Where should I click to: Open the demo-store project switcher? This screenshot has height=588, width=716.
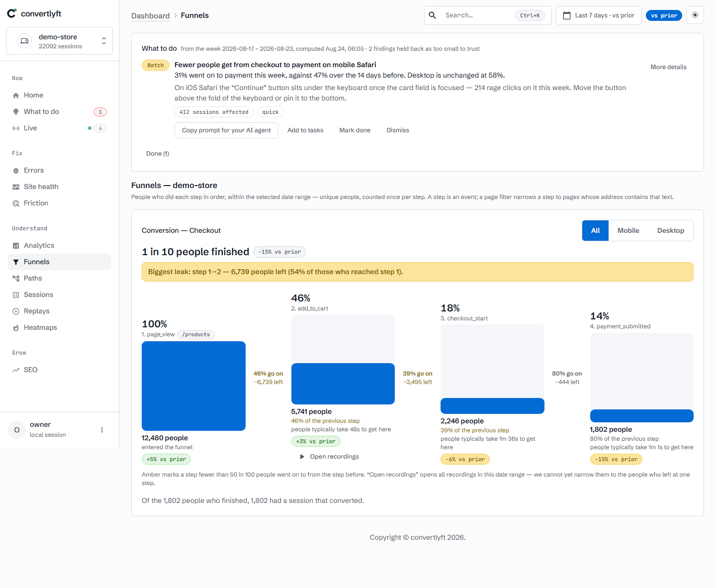point(59,41)
